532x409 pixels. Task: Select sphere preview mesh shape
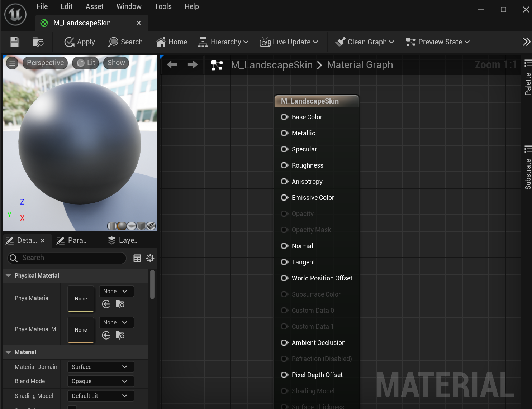[122, 226]
